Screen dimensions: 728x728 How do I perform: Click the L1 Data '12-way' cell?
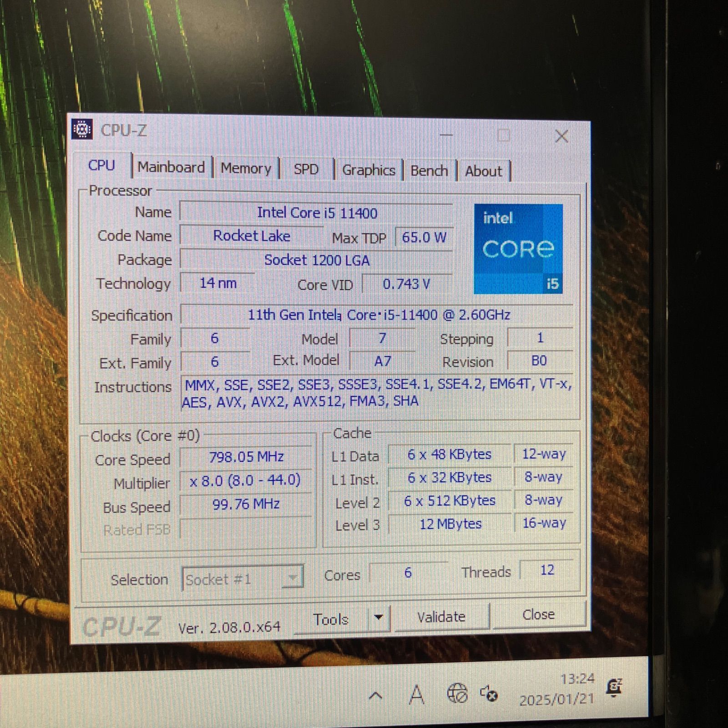point(544,454)
